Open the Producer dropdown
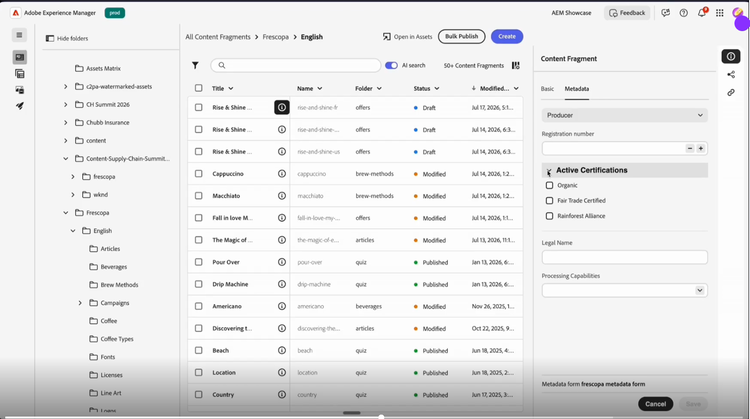Image resolution: width=750 pixels, height=419 pixels. [625, 115]
